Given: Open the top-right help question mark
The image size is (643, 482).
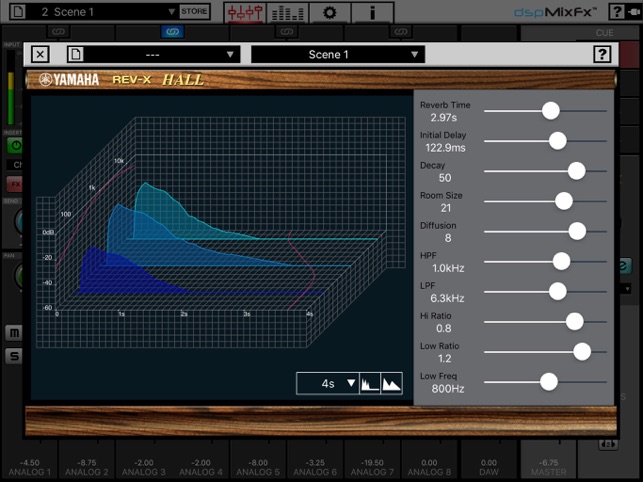Looking at the screenshot, I should [616, 12].
